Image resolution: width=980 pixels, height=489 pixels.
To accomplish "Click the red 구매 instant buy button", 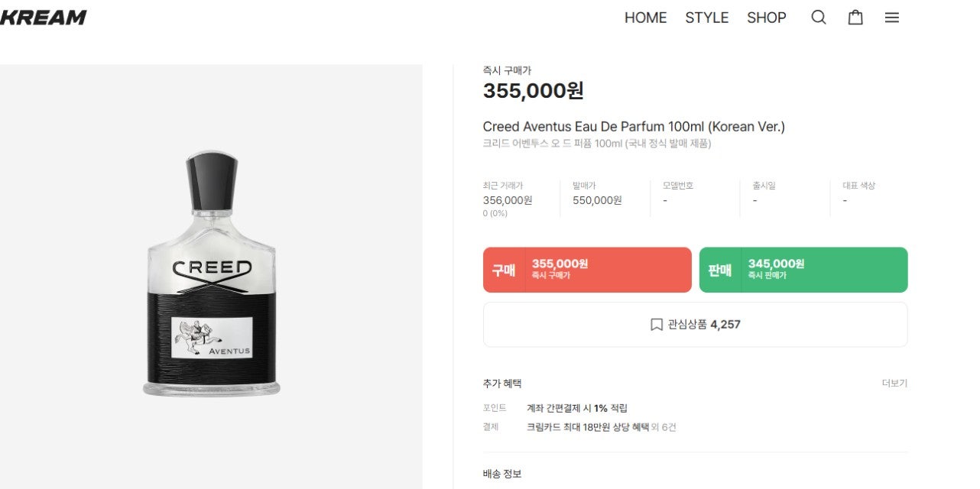I will pos(586,269).
